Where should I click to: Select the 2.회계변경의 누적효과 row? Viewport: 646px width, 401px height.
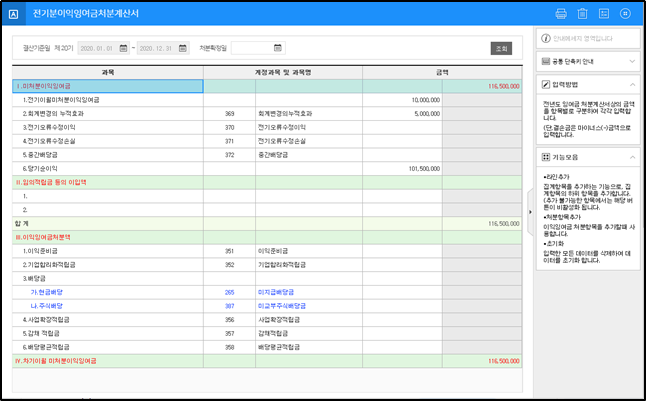pos(267,114)
